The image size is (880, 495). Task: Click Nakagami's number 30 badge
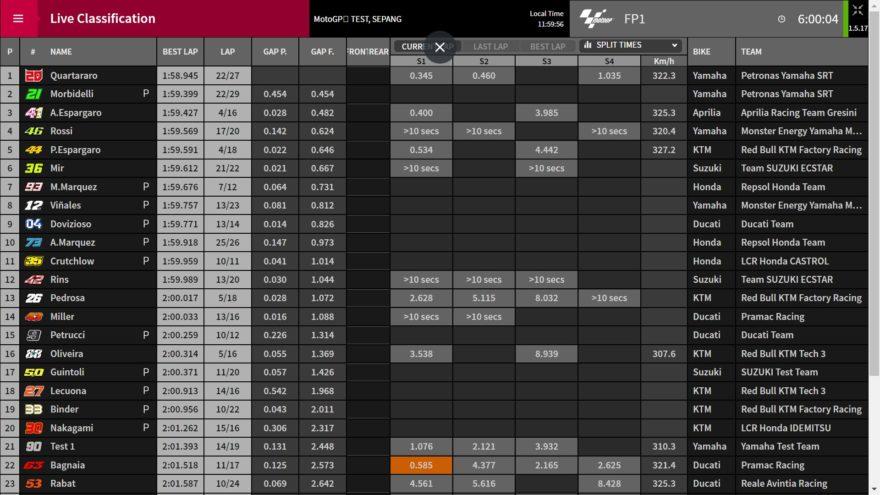coord(34,428)
